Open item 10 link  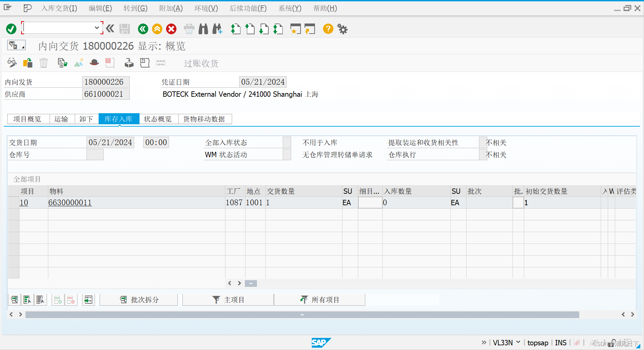(x=24, y=203)
